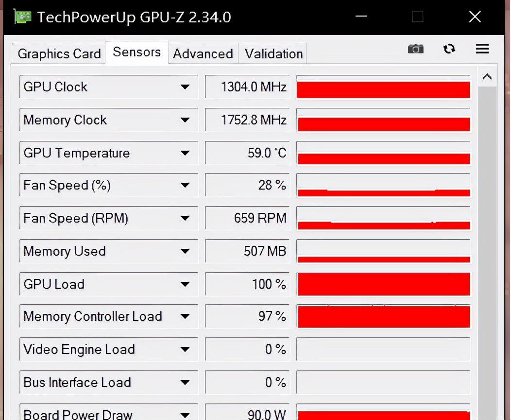Expand the GPU Temperature dropdown
Screen dimensions: 511x420
click(185, 153)
